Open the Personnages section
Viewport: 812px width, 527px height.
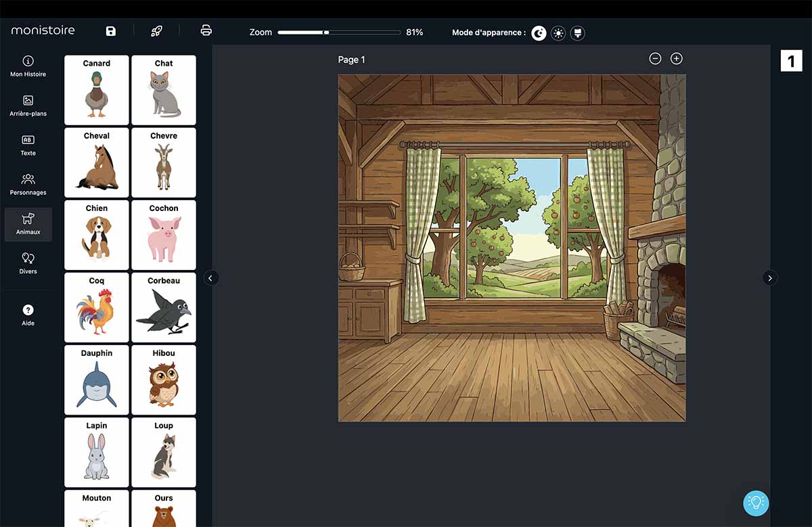click(28, 184)
